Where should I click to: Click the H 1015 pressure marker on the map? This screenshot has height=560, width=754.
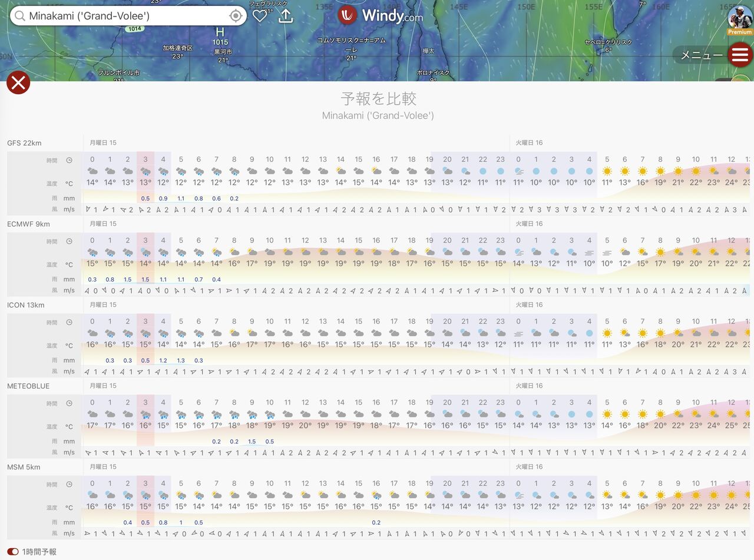(220, 37)
